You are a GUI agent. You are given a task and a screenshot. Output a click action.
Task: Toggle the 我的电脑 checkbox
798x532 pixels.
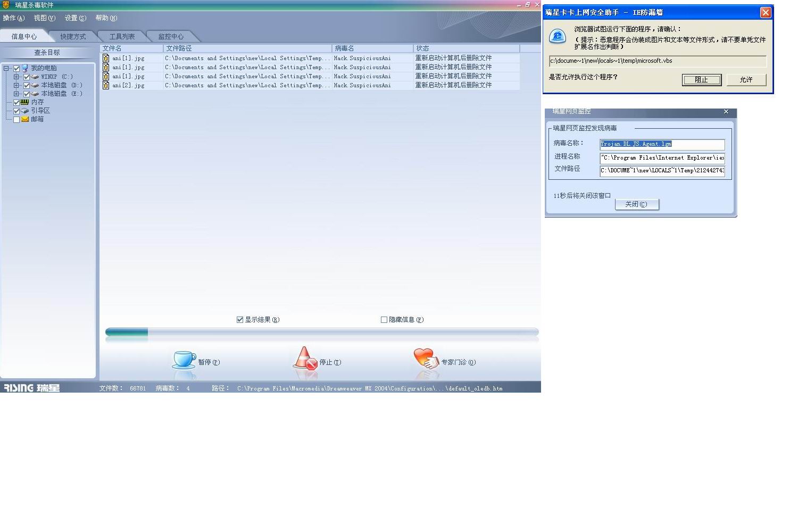click(16, 69)
